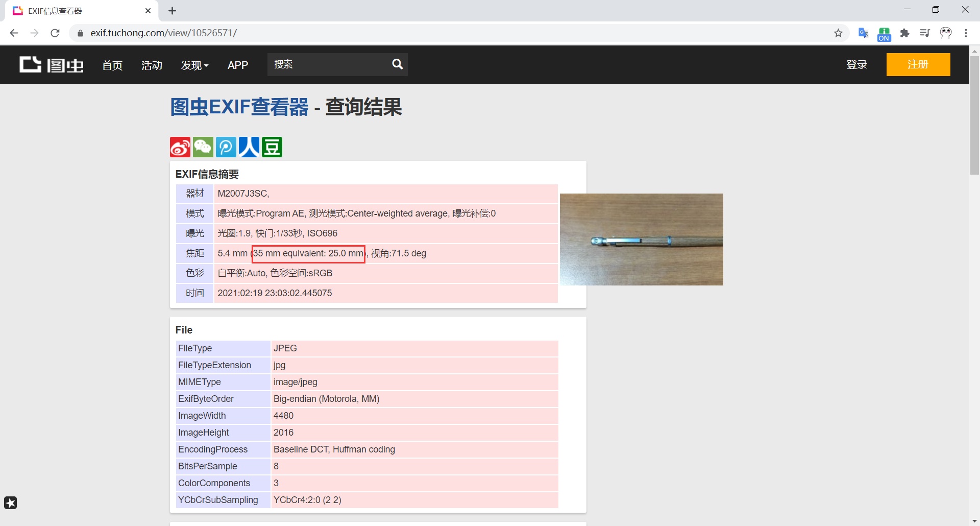Share to WeChat via green icon
980x526 pixels.
pyautogui.click(x=203, y=147)
